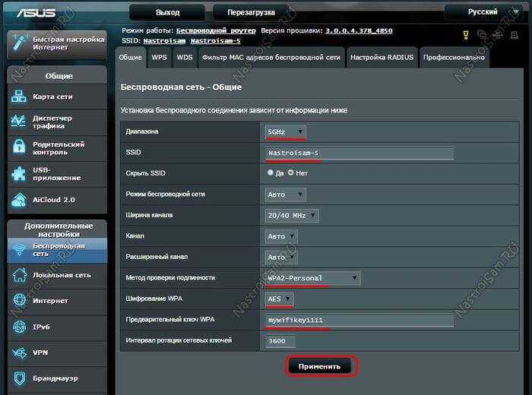The image size is (532, 395).
Task: Select Да for Скрыть SSID
Action: tap(270, 172)
